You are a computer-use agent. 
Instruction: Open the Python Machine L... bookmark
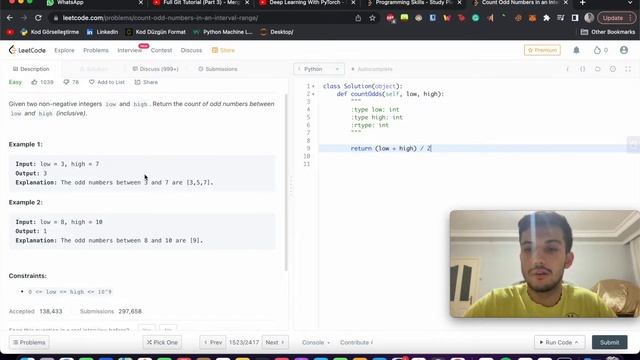pyautogui.click(x=222, y=32)
